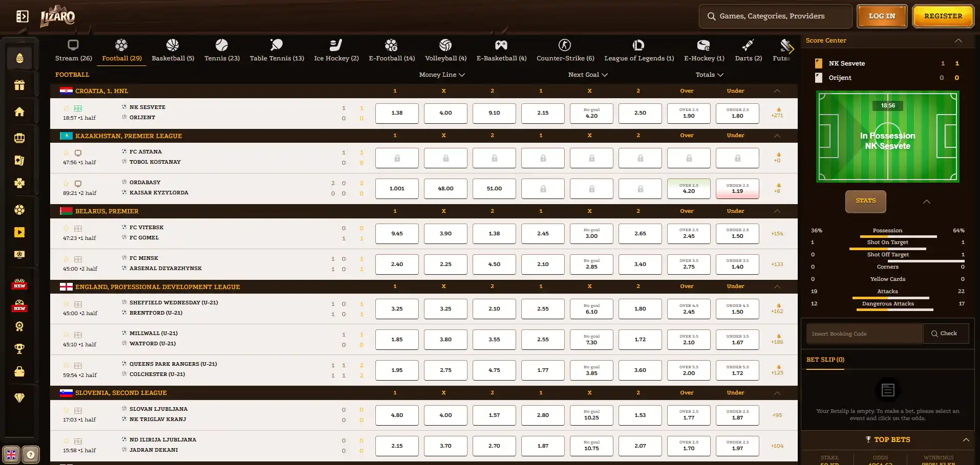Open the diamond VIP icon in sidebar

coord(19,398)
